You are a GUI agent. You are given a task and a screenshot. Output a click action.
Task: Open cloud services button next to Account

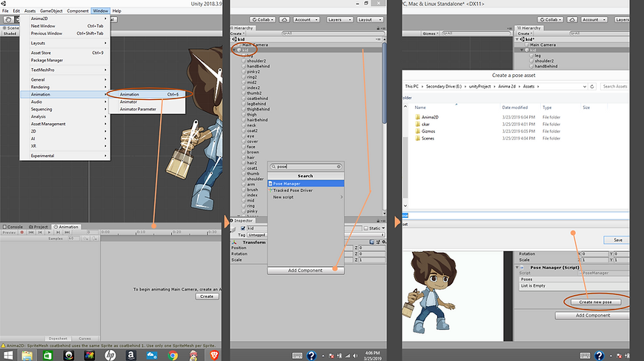285,19
